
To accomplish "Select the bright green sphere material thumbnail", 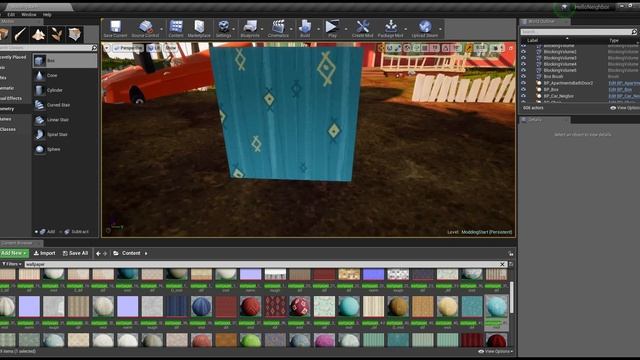I will 250,340.
